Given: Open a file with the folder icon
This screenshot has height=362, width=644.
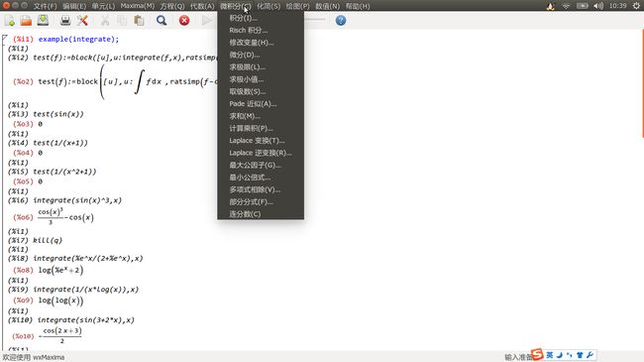Looking at the screenshot, I should [x=26, y=21].
